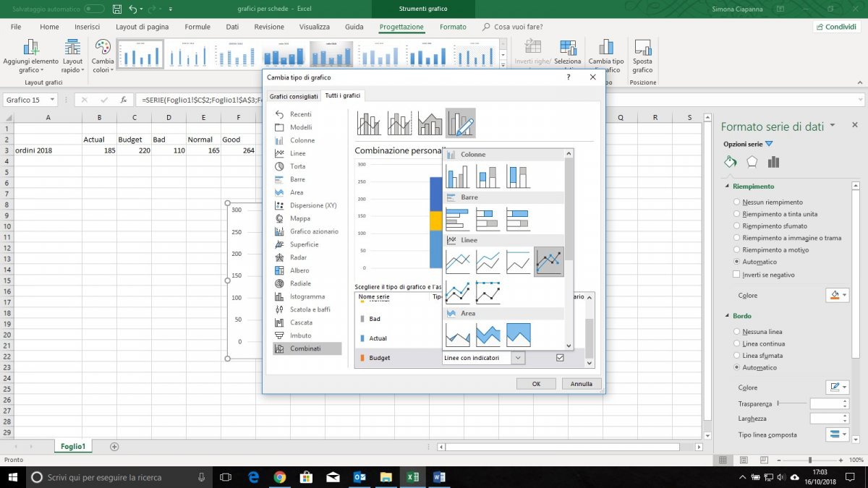Collapse the Bordo section
868x488 pixels.
click(x=726, y=317)
